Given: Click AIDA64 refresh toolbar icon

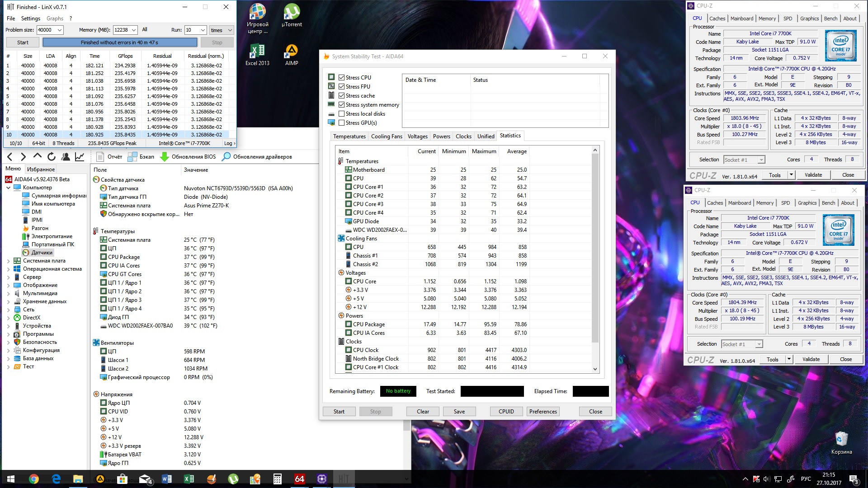Looking at the screenshot, I should pos(52,157).
